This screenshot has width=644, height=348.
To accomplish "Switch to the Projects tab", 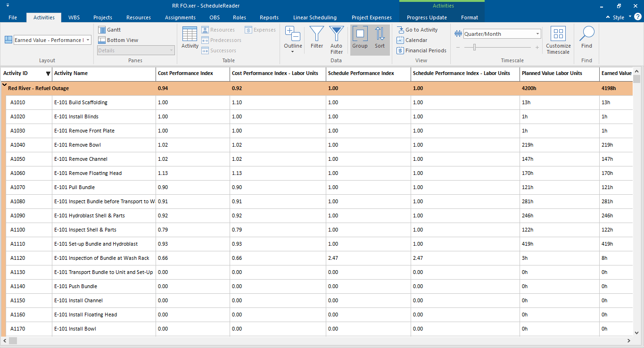I will coord(103,17).
